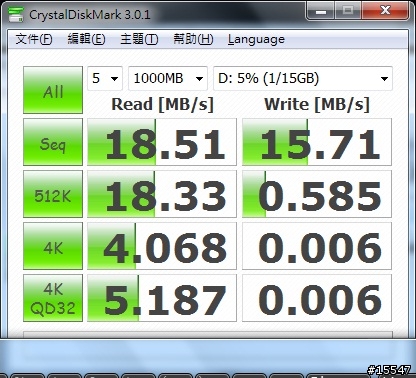Open the 文件(F) menu

pyautogui.click(x=34, y=39)
